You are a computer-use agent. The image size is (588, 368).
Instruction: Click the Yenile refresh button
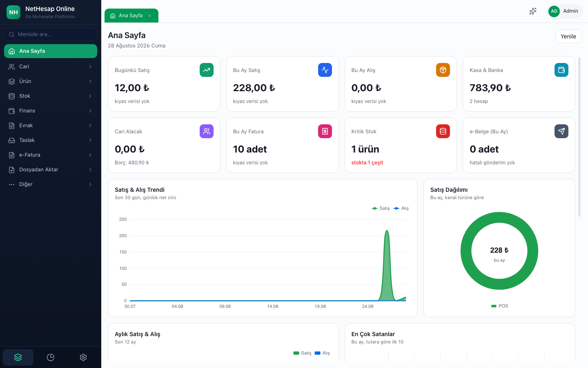click(568, 36)
